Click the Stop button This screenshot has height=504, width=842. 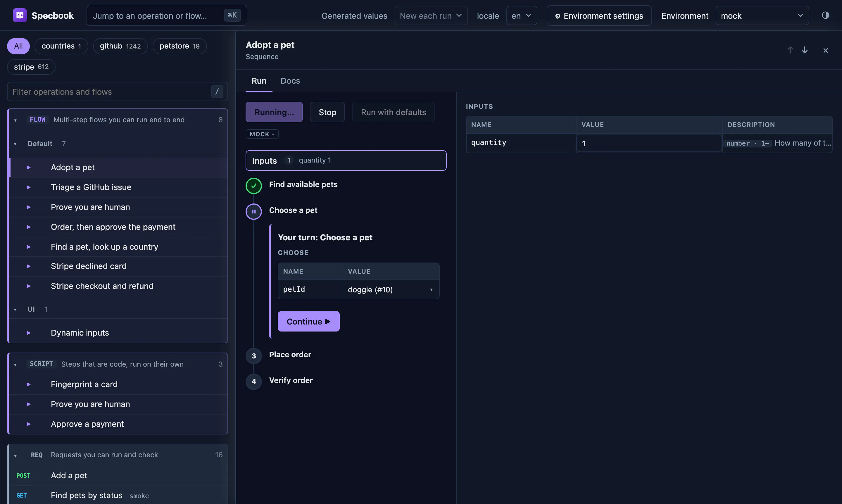tap(327, 112)
